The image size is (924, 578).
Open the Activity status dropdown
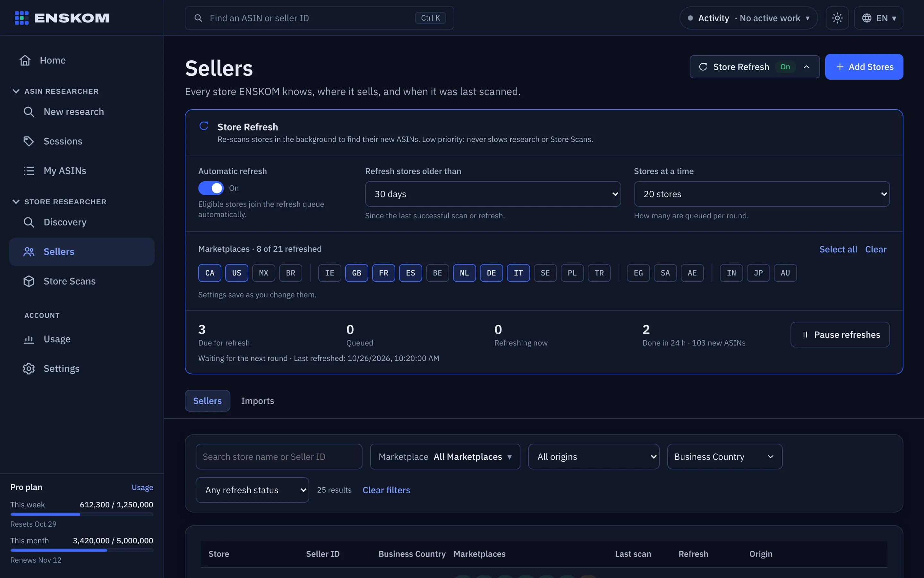[749, 18]
